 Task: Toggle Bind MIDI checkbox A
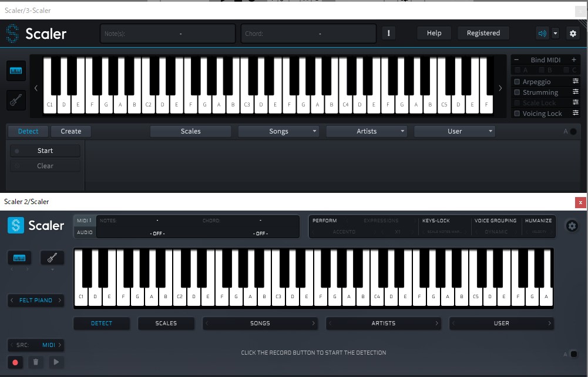coord(518,70)
